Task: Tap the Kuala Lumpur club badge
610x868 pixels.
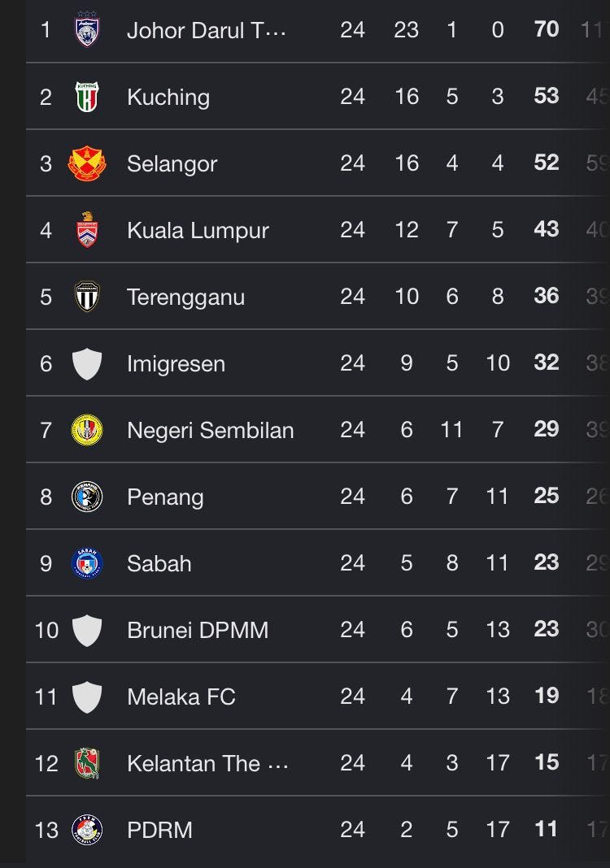Action: (87, 229)
